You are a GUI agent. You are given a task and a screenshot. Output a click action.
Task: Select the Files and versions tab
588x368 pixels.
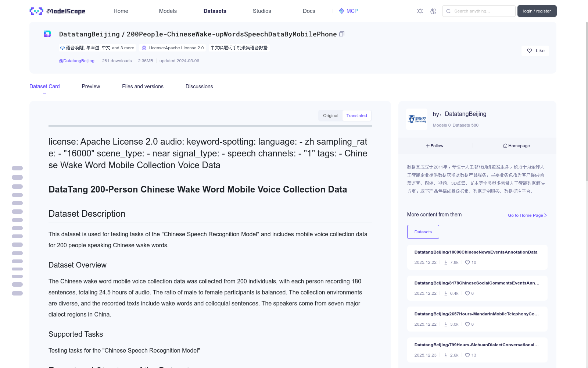coord(143,86)
